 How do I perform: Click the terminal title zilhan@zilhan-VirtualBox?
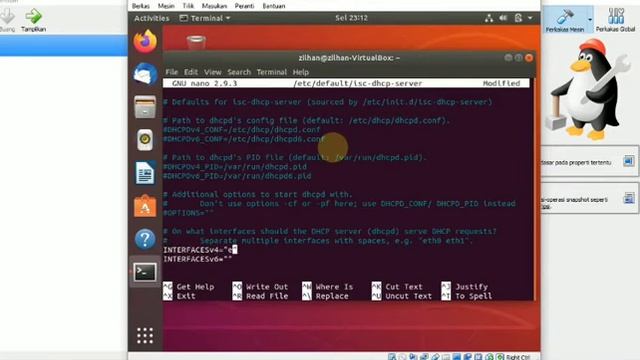pyautogui.click(x=349, y=58)
